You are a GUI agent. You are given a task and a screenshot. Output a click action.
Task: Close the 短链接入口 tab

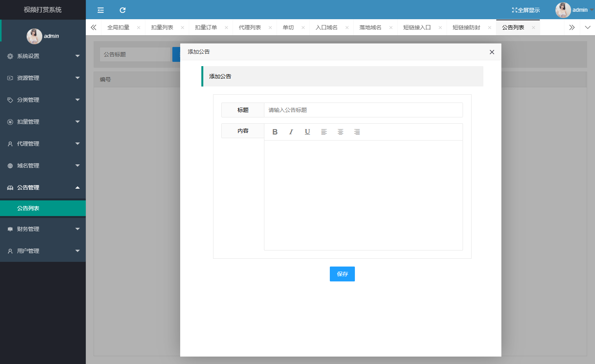(x=440, y=27)
